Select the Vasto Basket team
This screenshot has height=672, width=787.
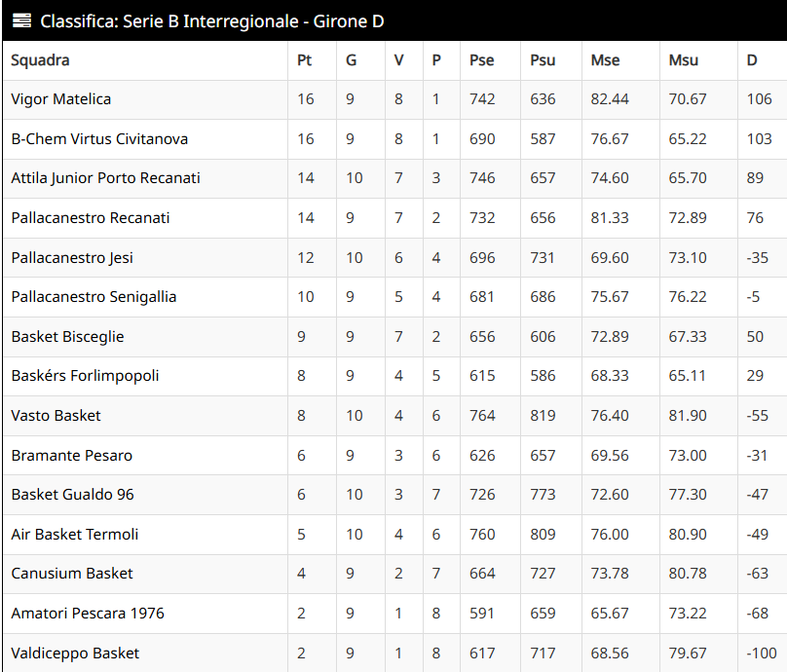pos(56,416)
